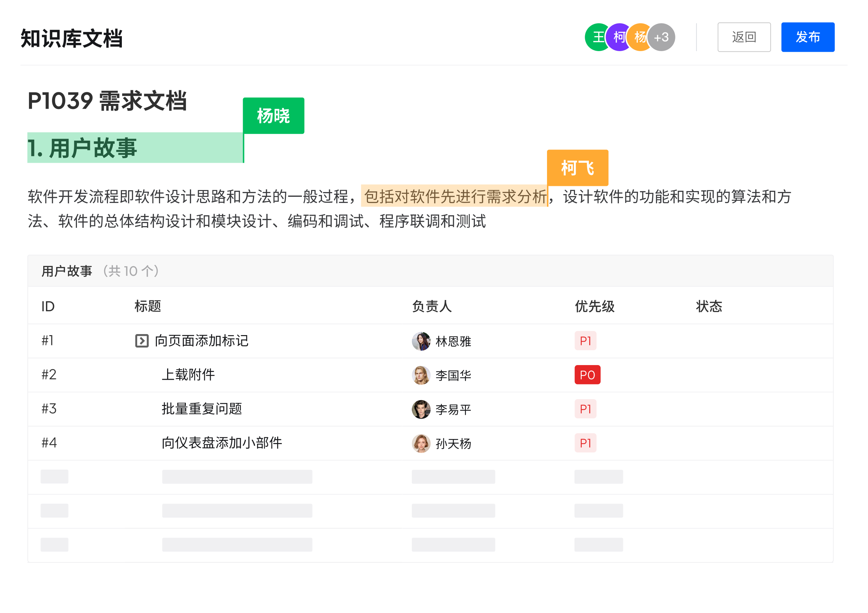The width and height of the screenshot is (868, 613).
Task: Click 孙天杨's profile photo
Action: [421, 443]
